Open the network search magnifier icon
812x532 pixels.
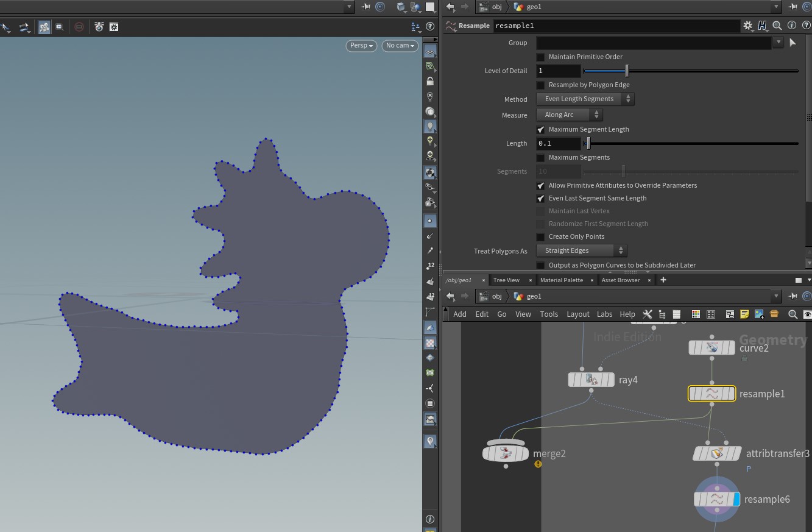coord(793,314)
